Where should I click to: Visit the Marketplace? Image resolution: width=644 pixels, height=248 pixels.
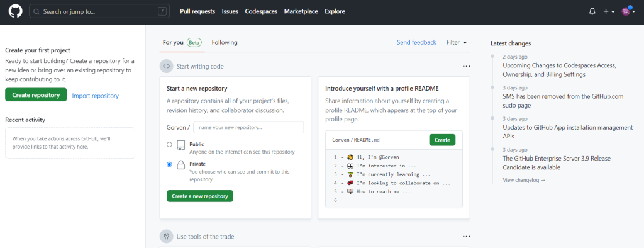[301, 11]
